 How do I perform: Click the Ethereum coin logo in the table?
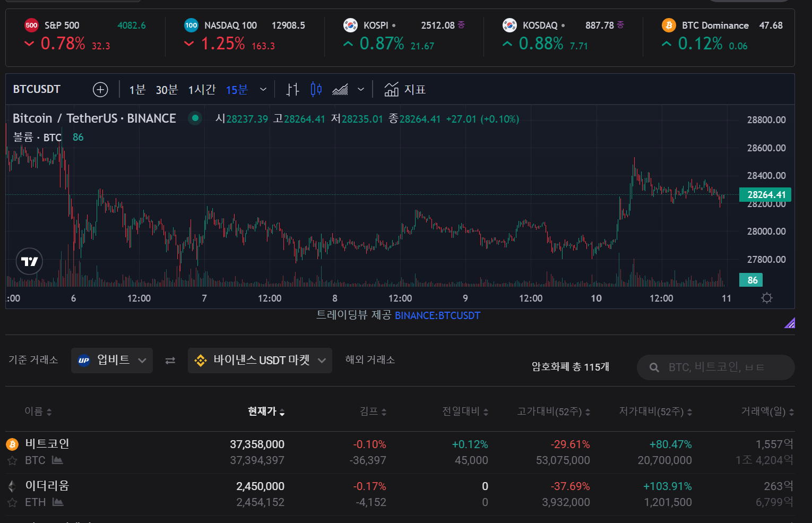point(12,486)
